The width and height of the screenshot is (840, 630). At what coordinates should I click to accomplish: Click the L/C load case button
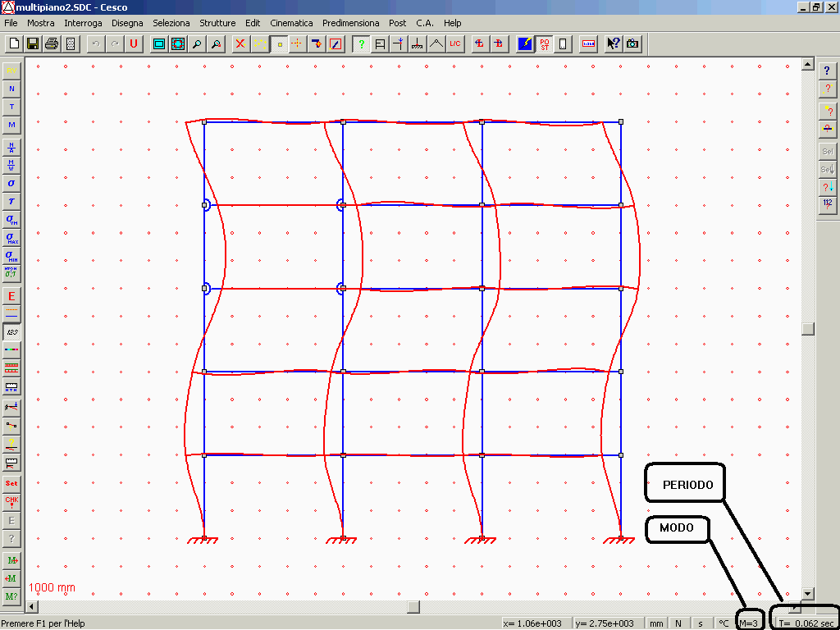coord(455,44)
